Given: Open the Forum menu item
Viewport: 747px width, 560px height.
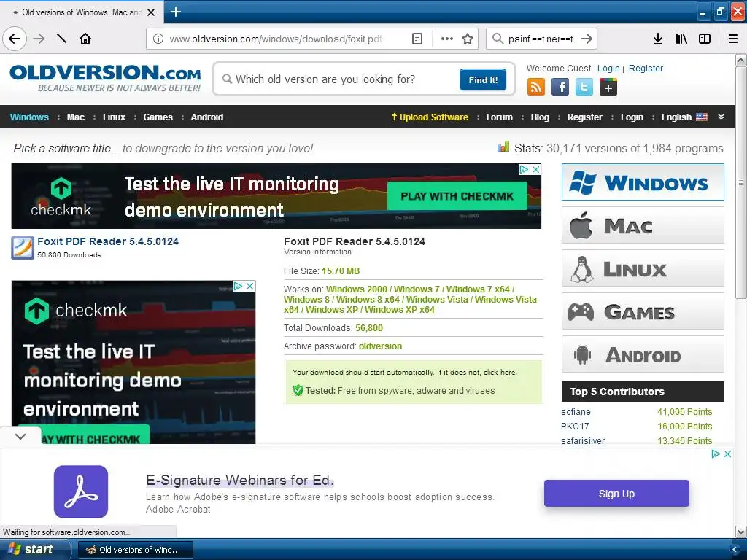Looking at the screenshot, I should point(499,117).
